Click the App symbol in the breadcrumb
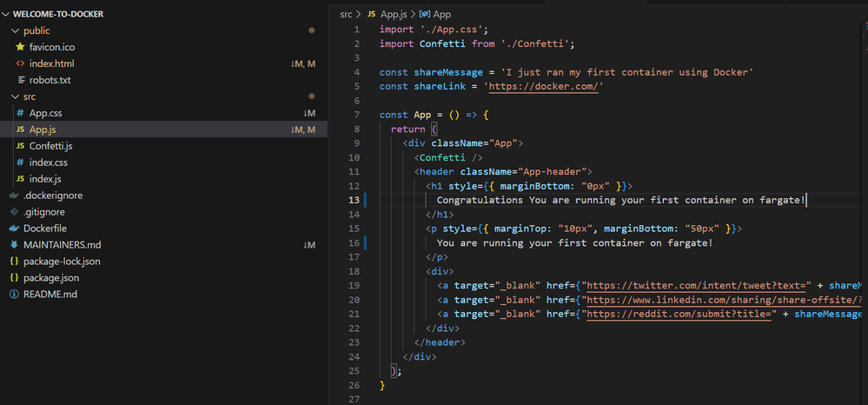Viewport: 868px width, 405px height. (x=441, y=15)
